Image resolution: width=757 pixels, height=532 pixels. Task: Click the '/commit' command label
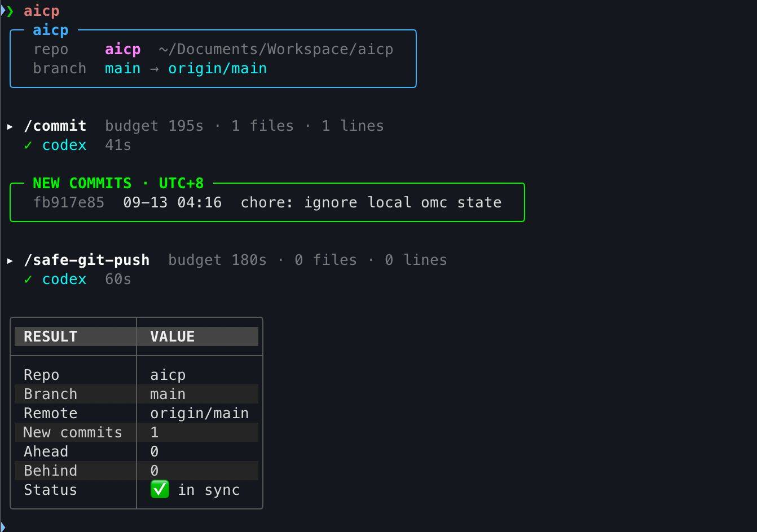coord(55,126)
